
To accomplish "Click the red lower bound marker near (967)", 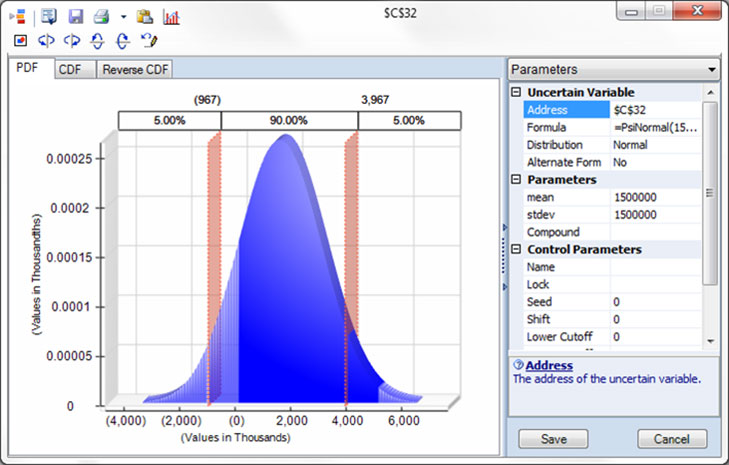I will click(212, 270).
